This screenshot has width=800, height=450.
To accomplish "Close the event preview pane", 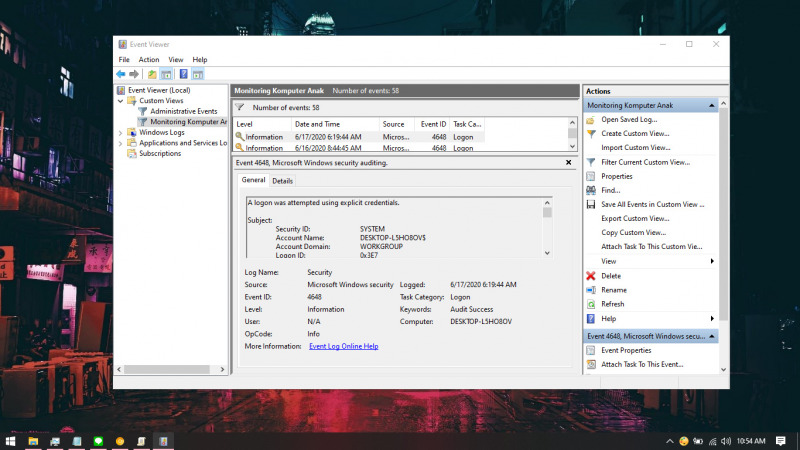I will coord(568,163).
